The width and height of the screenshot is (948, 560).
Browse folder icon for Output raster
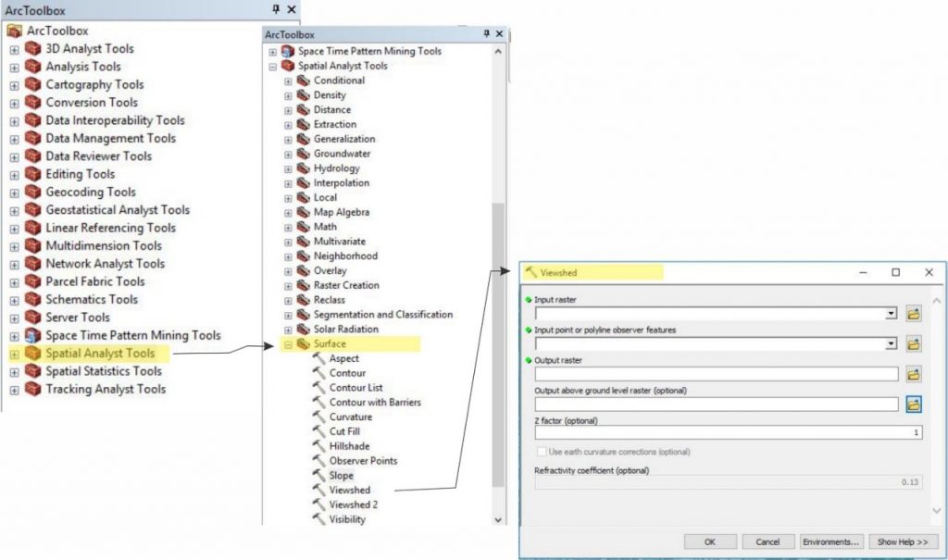click(914, 374)
